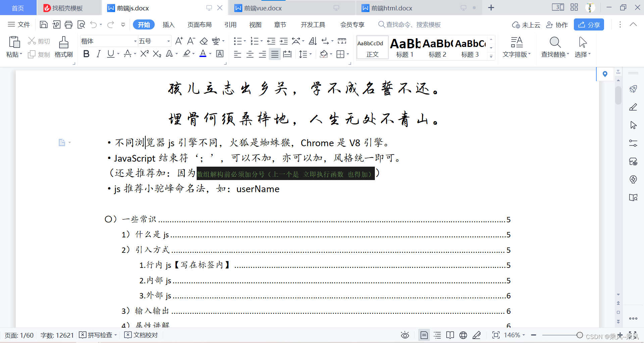This screenshot has width=644, height=343.
Task: Click the Print icon in quick toolbar
Action: click(x=68, y=24)
